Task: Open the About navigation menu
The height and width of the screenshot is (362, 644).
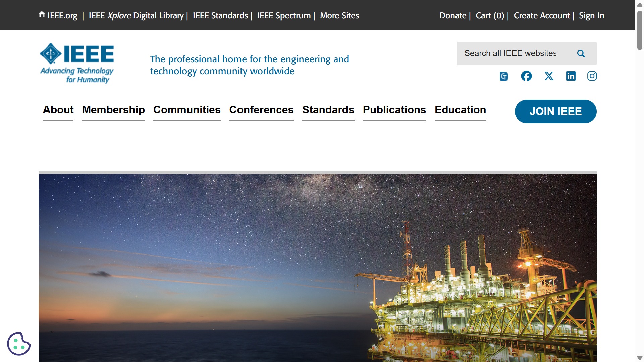Action: click(58, 110)
